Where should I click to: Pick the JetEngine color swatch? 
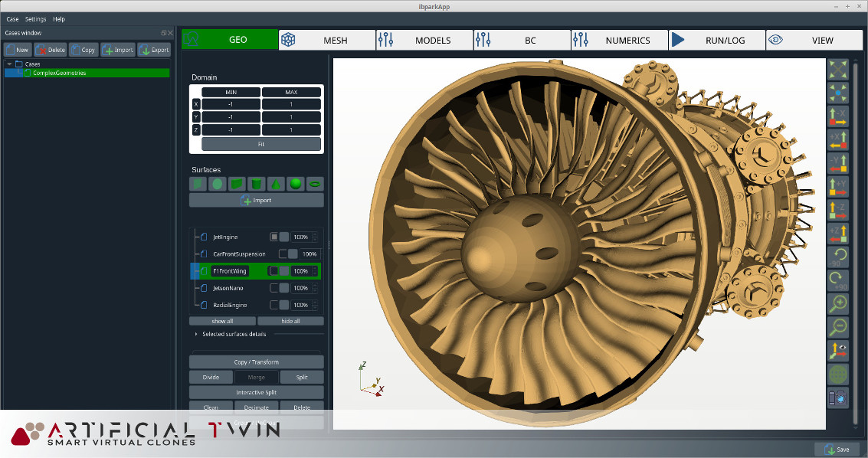(x=284, y=237)
